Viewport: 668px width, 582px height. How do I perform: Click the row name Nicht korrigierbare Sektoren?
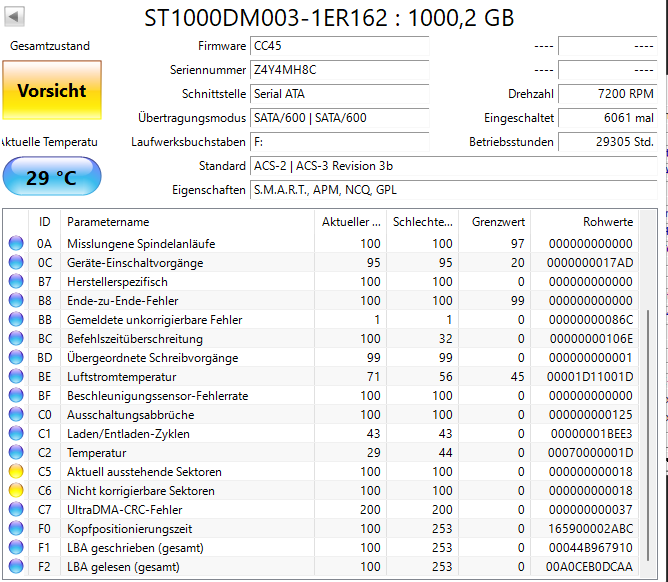141,490
